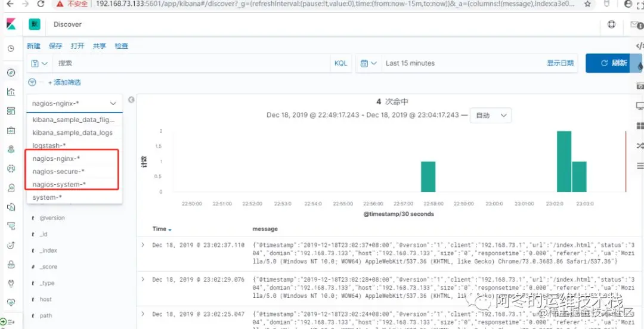Go forward in browser
644x329 pixels.
(x=25, y=4)
